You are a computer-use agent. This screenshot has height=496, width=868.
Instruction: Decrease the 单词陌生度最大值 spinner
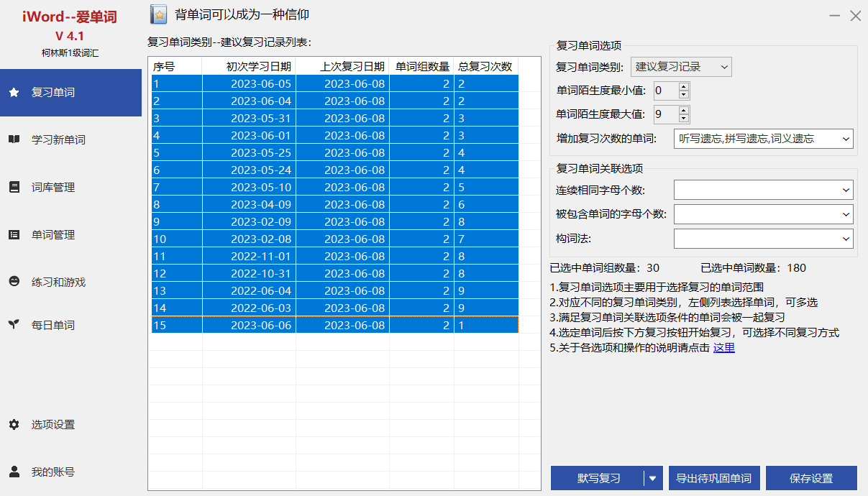point(683,118)
